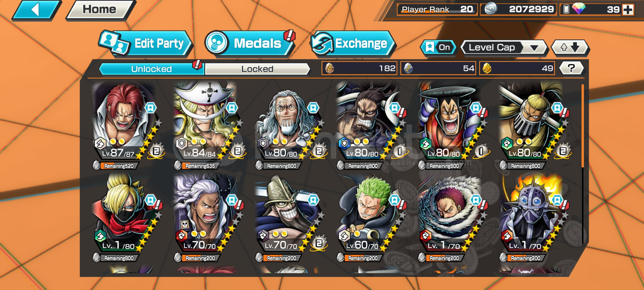Tap the plus icon to add diamonds

pyautogui.click(x=628, y=10)
